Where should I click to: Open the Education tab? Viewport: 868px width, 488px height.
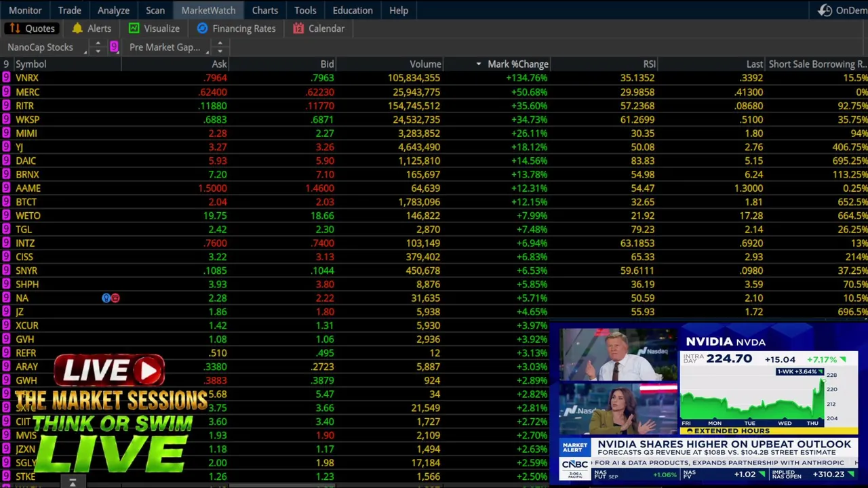(x=353, y=10)
